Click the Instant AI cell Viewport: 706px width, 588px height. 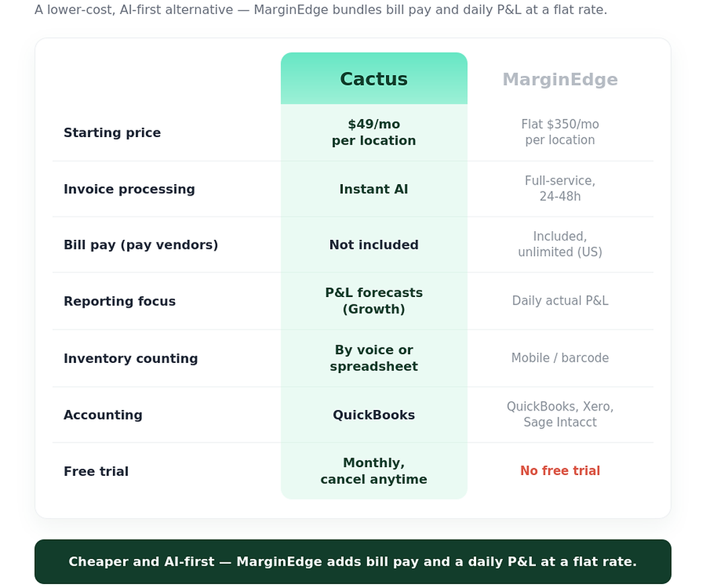(374, 189)
